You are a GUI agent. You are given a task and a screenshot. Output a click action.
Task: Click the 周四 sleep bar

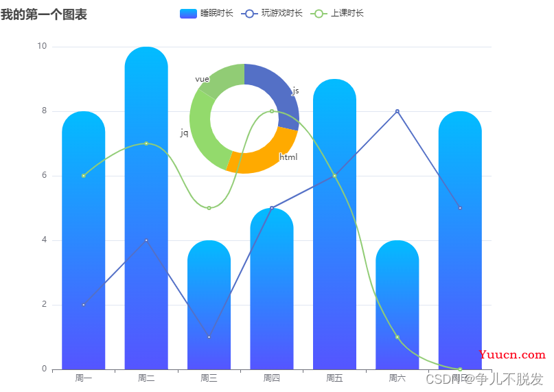[272, 289]
